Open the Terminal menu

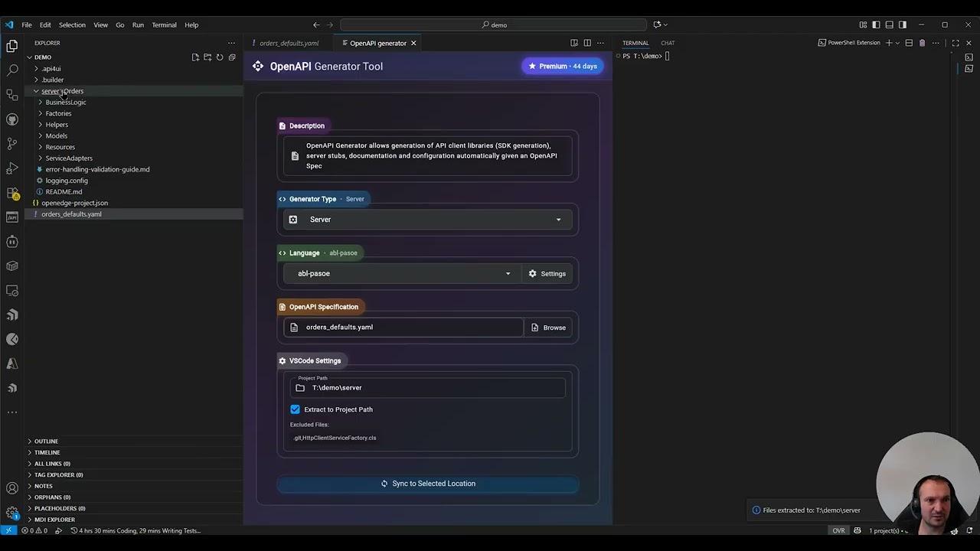point(164,24)
